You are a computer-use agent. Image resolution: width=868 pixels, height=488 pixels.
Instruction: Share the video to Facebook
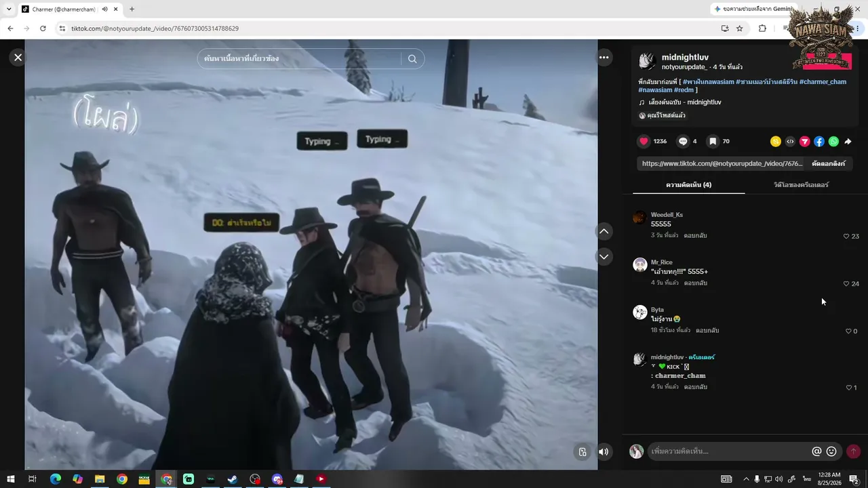coord(819,142)
